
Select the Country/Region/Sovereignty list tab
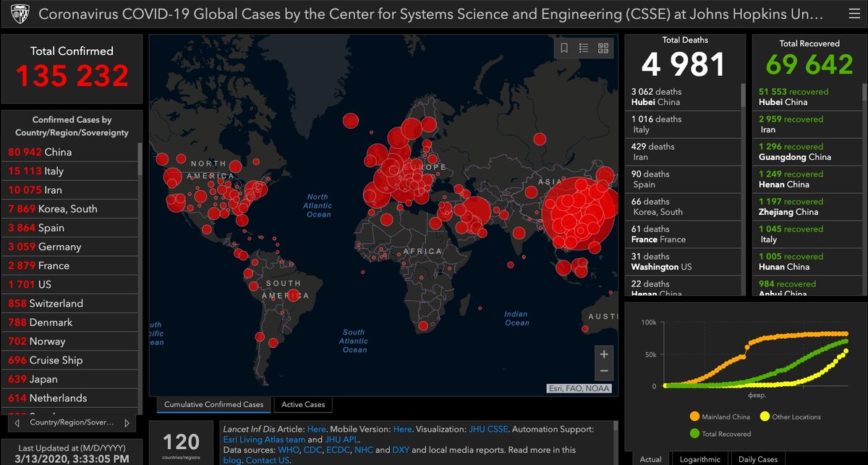(x=72, y=422)
